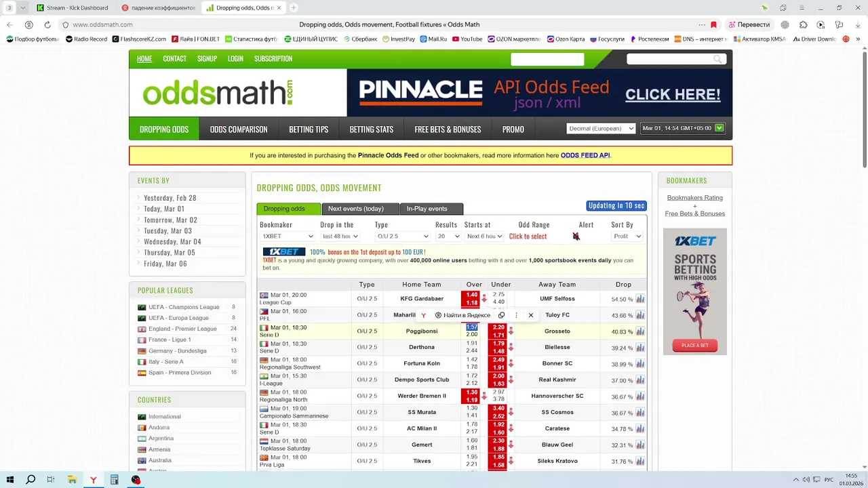Open PROMO menu item

pyautogui.click(x=513, y=129)
